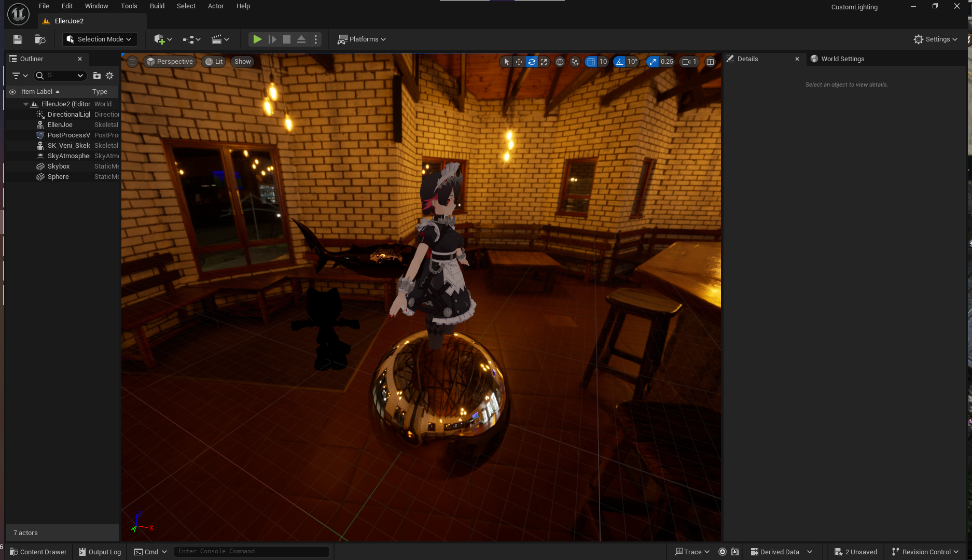
Task: Open the Output Log
Action: pyautogui.click(x=100, y=552)
